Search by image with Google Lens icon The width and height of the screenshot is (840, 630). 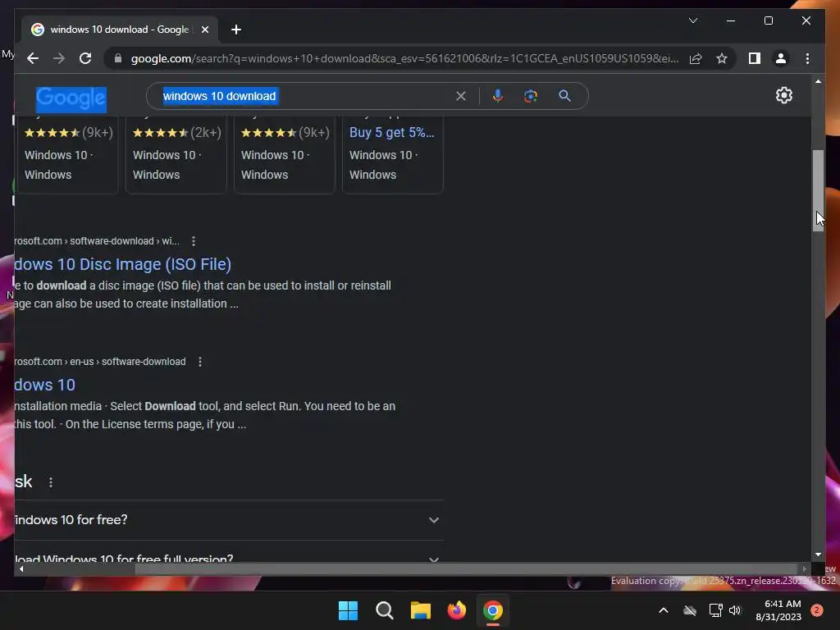coord(531,96)
